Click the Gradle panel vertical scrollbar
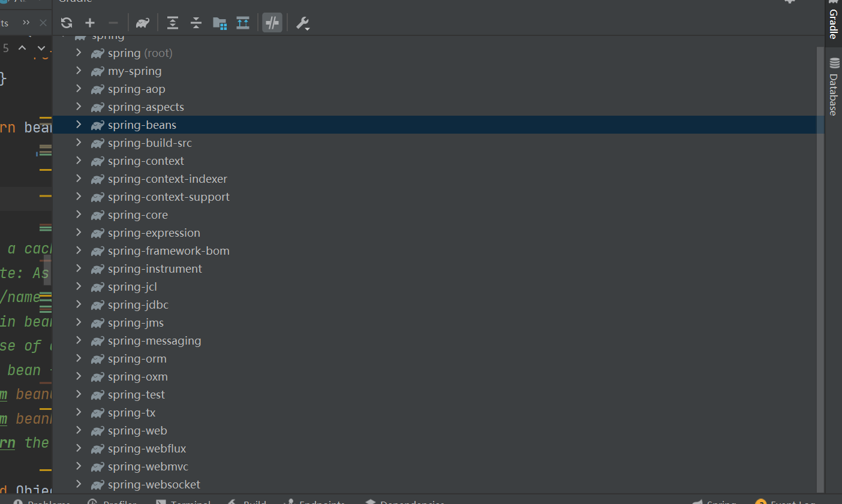 click(820, 268)
